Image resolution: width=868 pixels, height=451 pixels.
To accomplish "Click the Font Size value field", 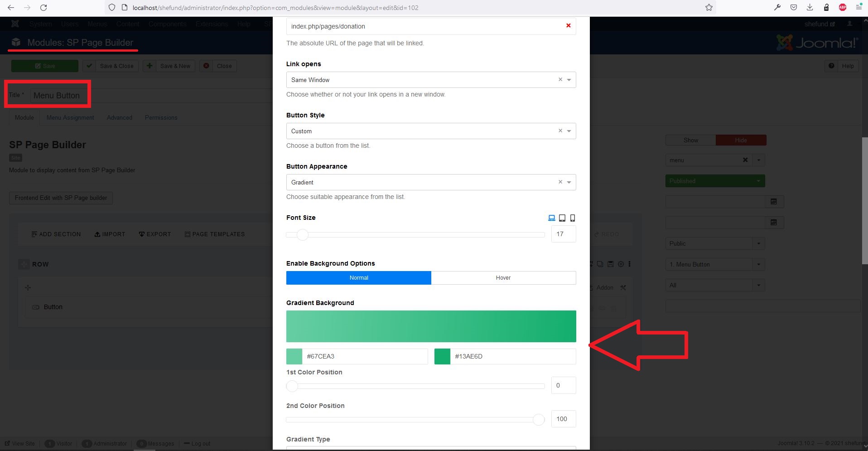I will point(563,234).
